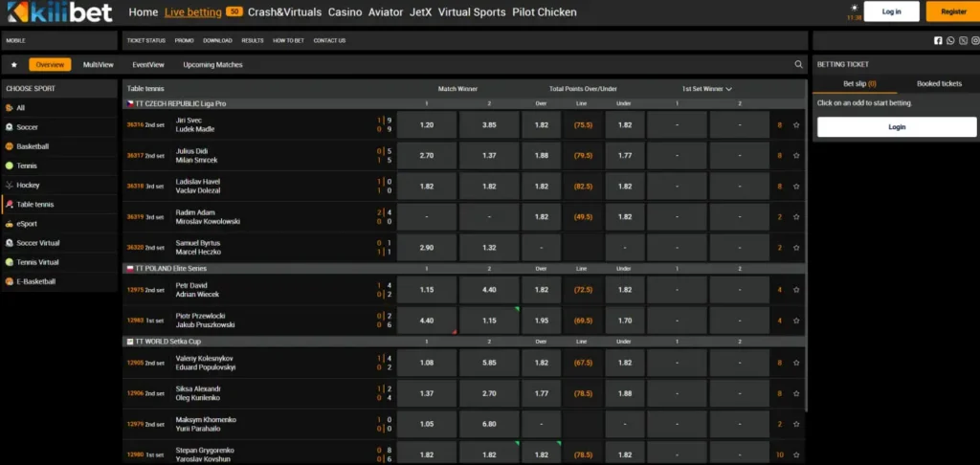Collapse the TT POLAND Elite Series header
The image size is (980, 465).
(x=464, y=269)
